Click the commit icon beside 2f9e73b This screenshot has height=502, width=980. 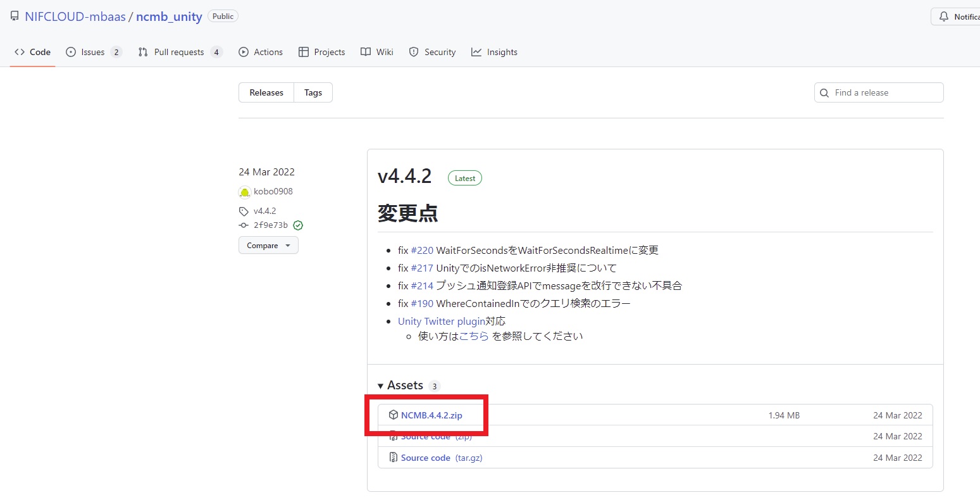[x=244, y=225]
